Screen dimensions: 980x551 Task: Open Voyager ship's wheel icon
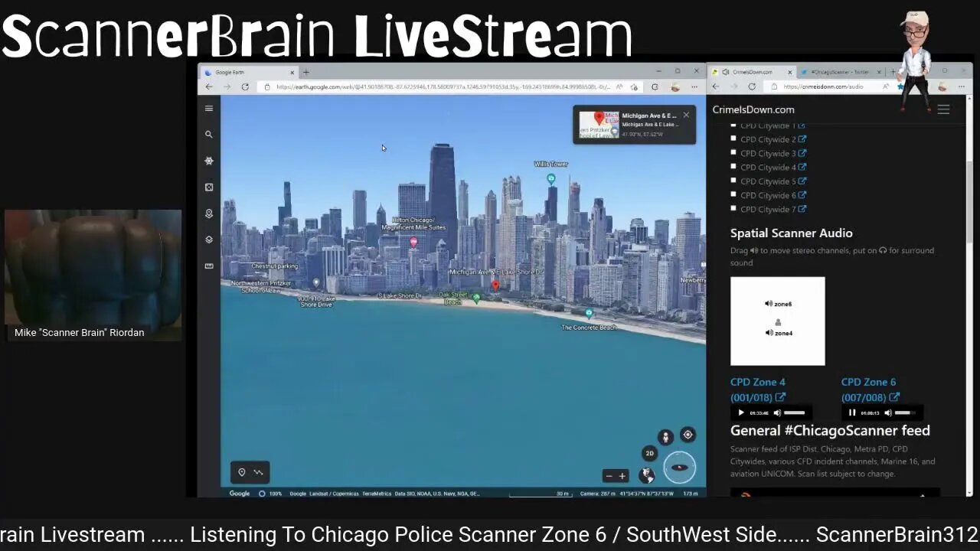(x=209, y=161)
